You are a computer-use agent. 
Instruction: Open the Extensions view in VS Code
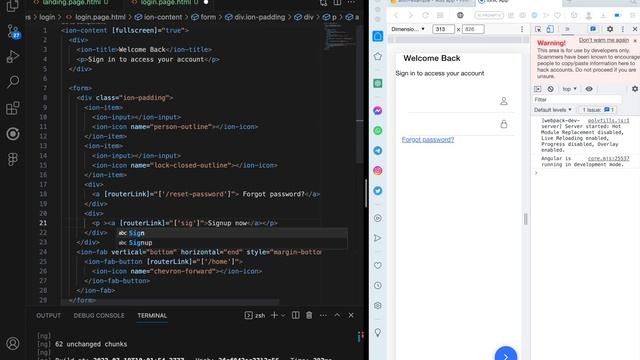click(x=13, y=108)
